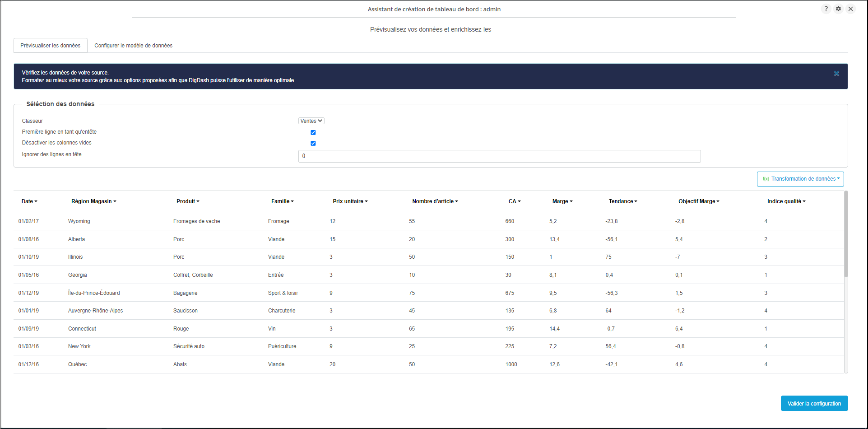
Task: Open the Date column header menu
Action: pyautogui.click(x=29, y=201)
